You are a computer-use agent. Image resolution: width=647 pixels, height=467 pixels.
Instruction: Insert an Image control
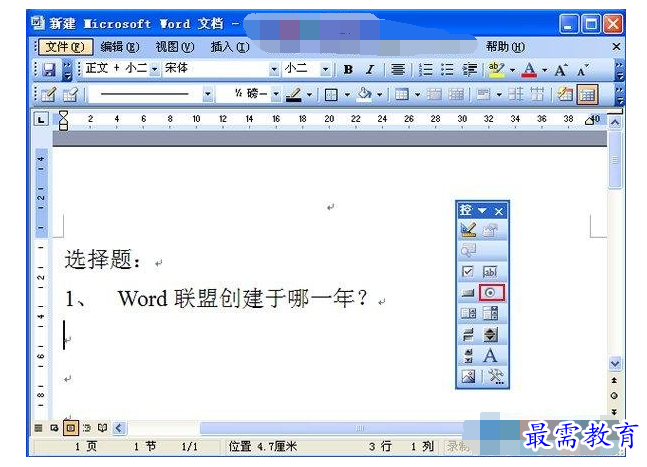coord(468,376)
